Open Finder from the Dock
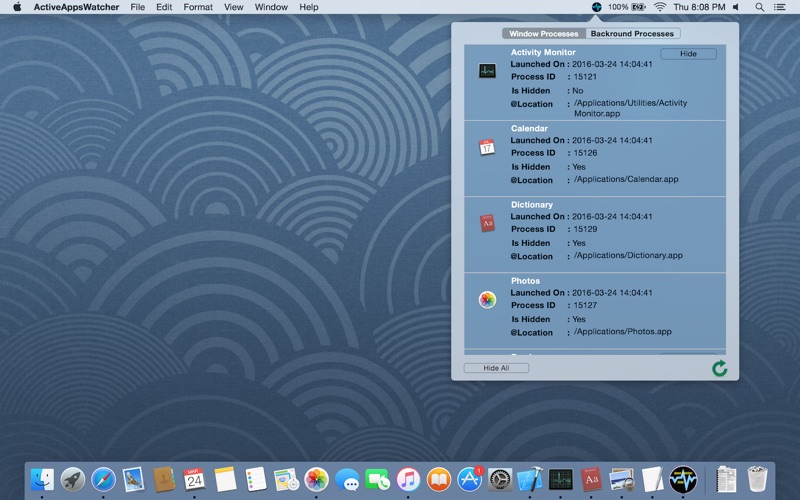 (42, 480)
